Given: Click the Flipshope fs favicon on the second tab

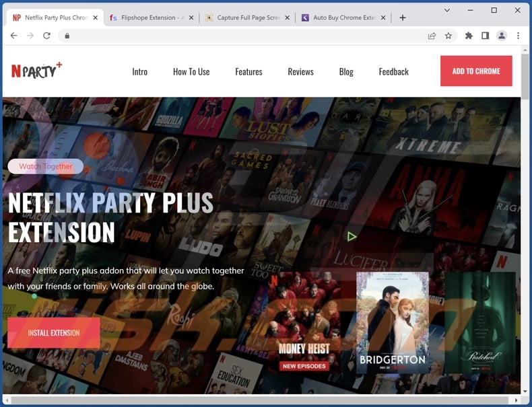Looking at the screenshot, I should coord(113,17).
